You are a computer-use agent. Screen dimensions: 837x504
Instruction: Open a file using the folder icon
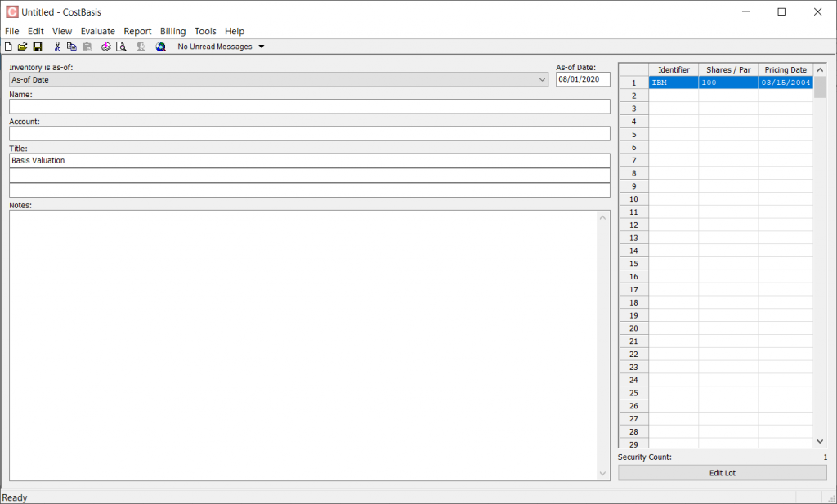tap(22, 47)
